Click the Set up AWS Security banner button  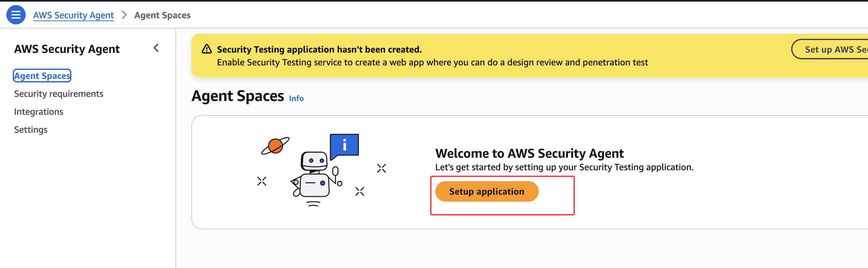click(832, 49)
